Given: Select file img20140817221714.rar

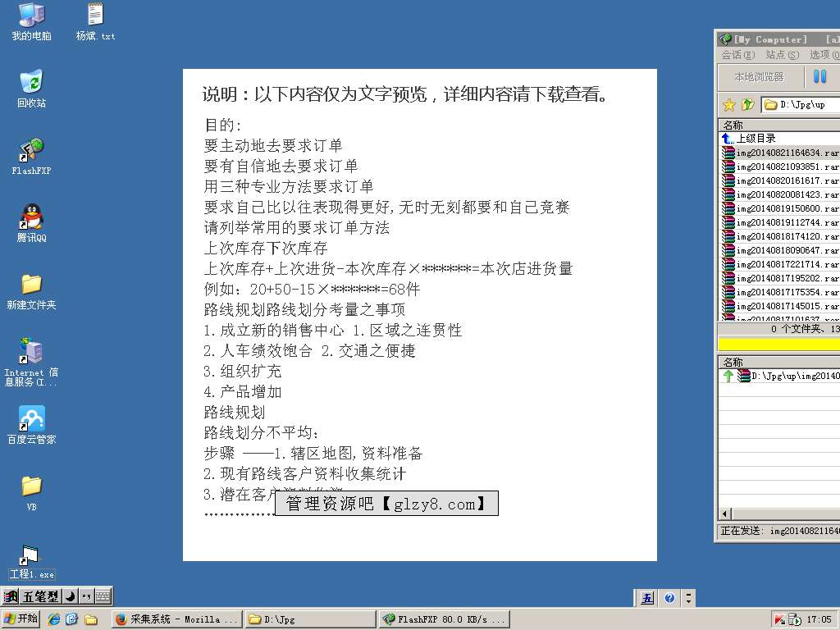Looking at the screenshot, I should 780,264.
